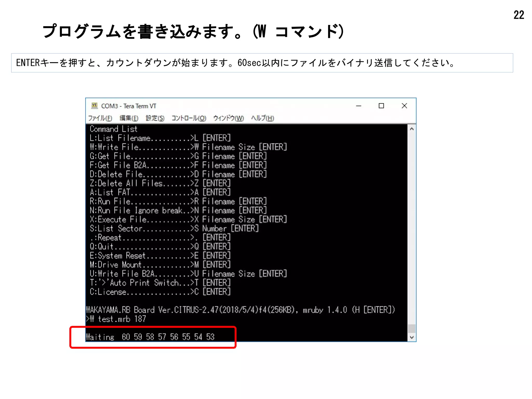Click the '>W test.mrb 187' prompt line
532x399 pixels.
(x=116, y=319)
